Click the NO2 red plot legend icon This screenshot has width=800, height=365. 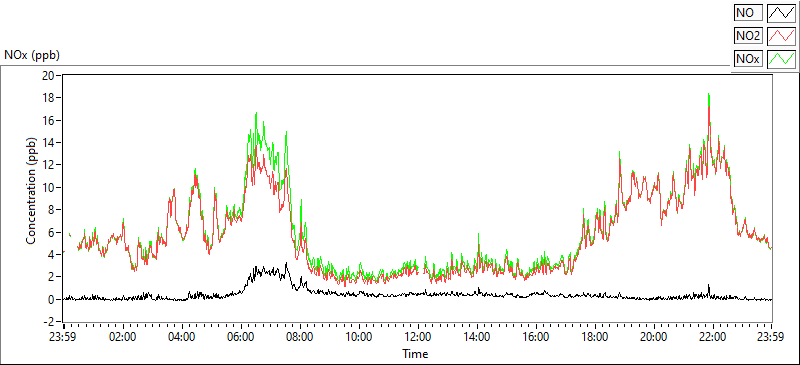click(x=782, y=36)
